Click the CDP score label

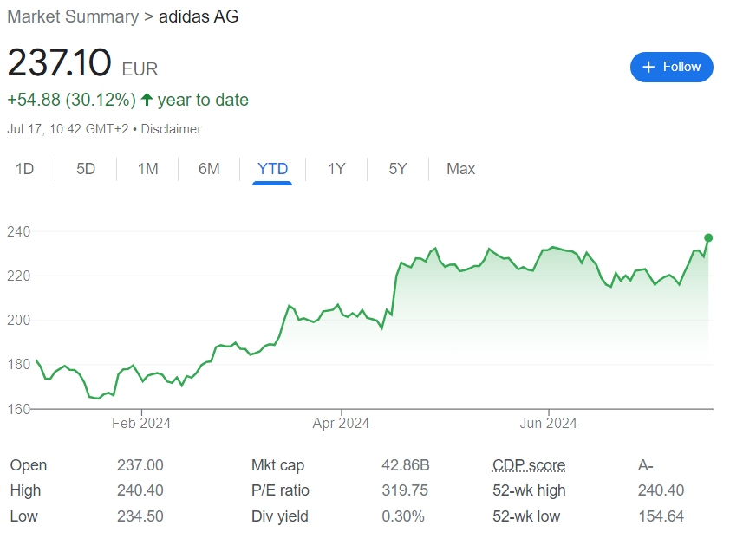tap(529, 465)
